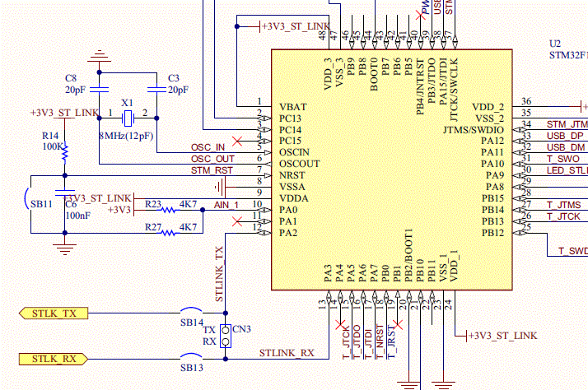Click ground symbol above C8

pos(100,56)
